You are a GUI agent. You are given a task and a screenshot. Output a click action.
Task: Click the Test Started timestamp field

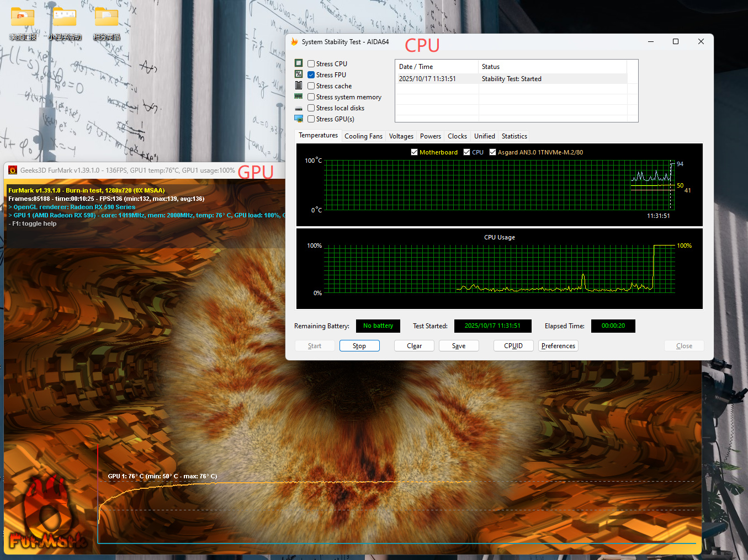492,326
